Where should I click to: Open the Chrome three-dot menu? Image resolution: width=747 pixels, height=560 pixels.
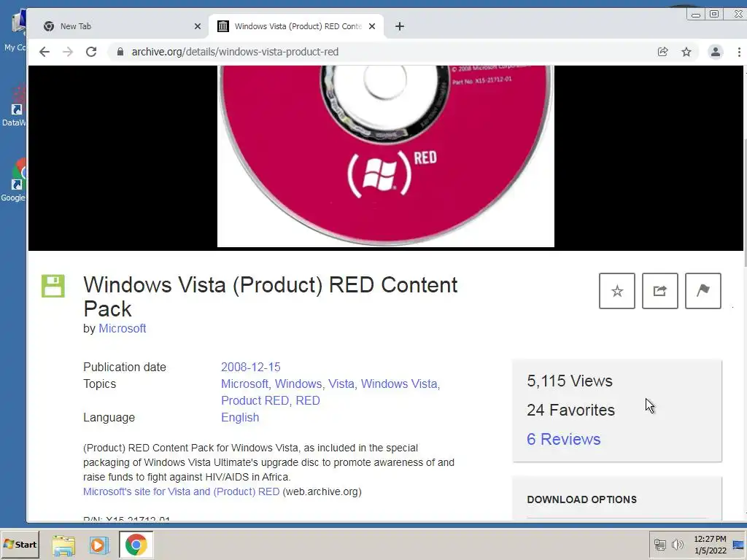click(x=739, y=52)
